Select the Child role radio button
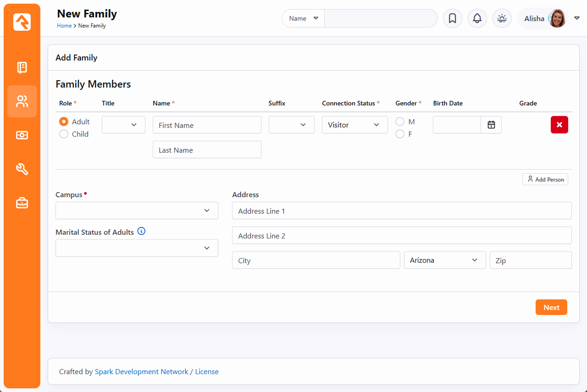The image size is (587, 392). pyautogui.click(x=64, y=134)
